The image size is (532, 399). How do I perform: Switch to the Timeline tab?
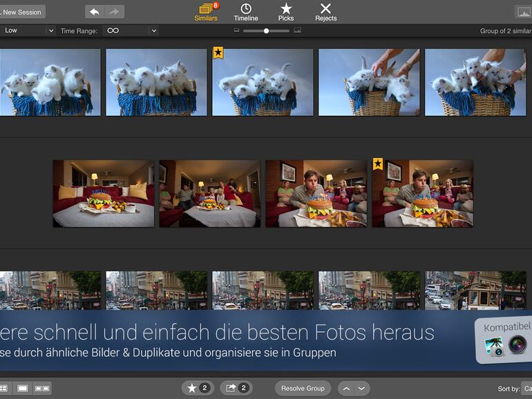click(x=246, y=12)
